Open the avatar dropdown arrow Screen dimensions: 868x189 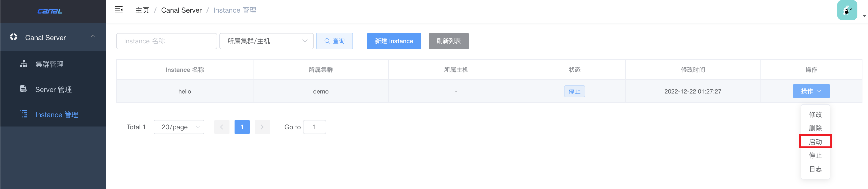pyautogui.click(x=864, y=16)
